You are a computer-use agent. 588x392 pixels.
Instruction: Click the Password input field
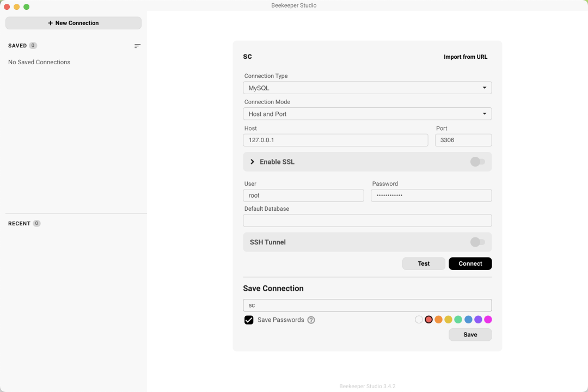coord(431,195)
